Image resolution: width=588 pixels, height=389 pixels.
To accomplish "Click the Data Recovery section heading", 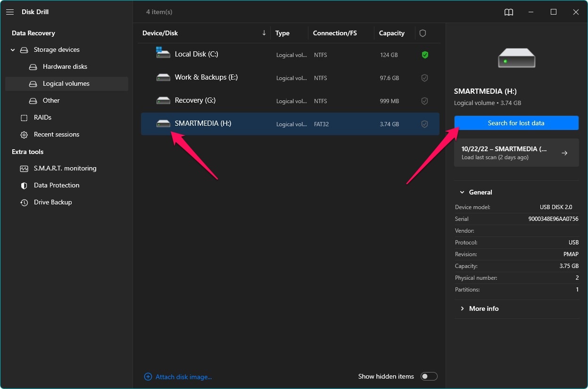I will 33,33.
